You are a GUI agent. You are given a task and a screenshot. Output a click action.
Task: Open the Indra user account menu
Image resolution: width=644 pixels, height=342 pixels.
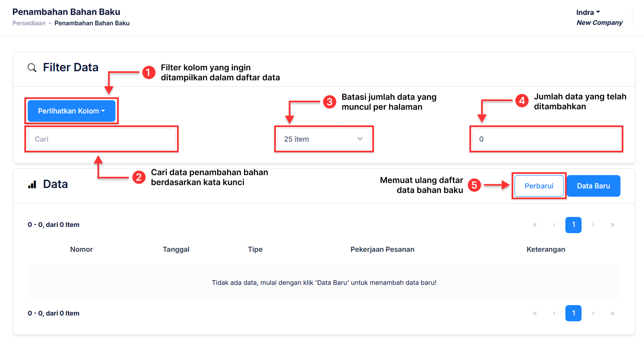(588, 12)
